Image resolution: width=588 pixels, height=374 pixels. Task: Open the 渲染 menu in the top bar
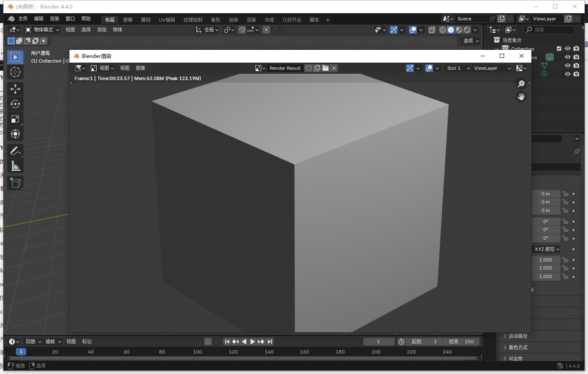(54, 18)
